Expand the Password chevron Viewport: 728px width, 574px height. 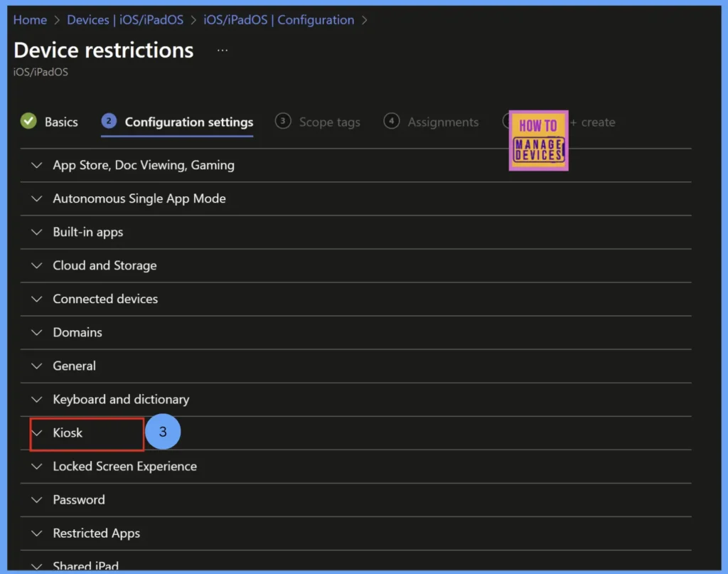point(37,500)
